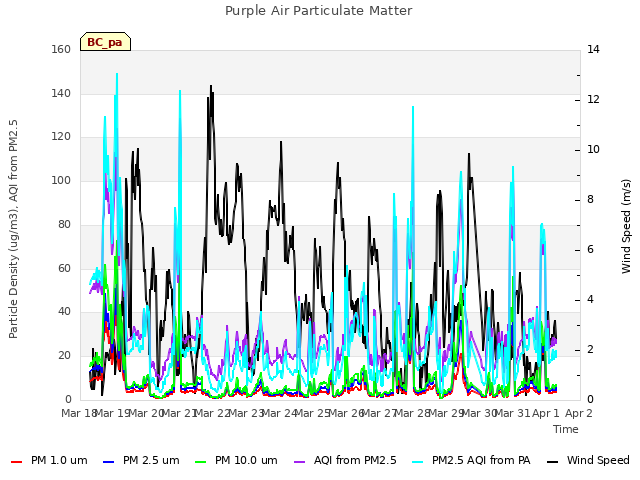
Task: Click the Mar 18 x-axis tick label
Action: (x=79, y=413)
